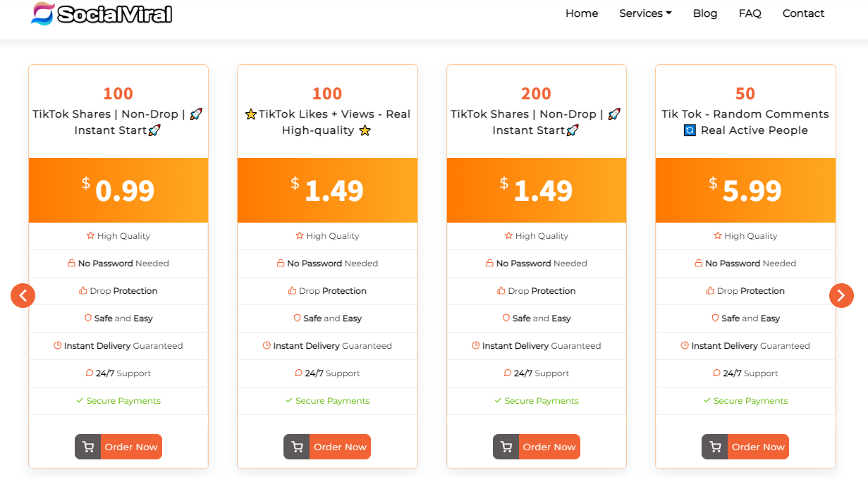
Task: Click shield icon in Likes + Views card
Action: point(297,318)
